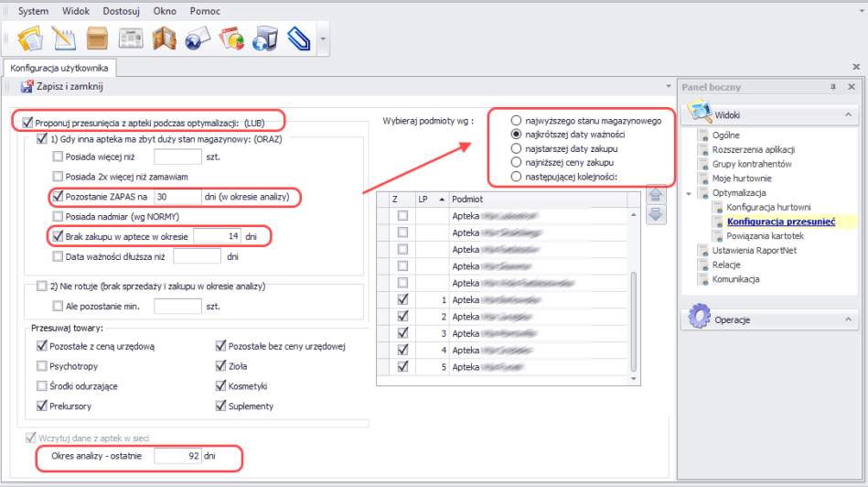Click 'Zapisz i zamknij' button

coord(61,87)
